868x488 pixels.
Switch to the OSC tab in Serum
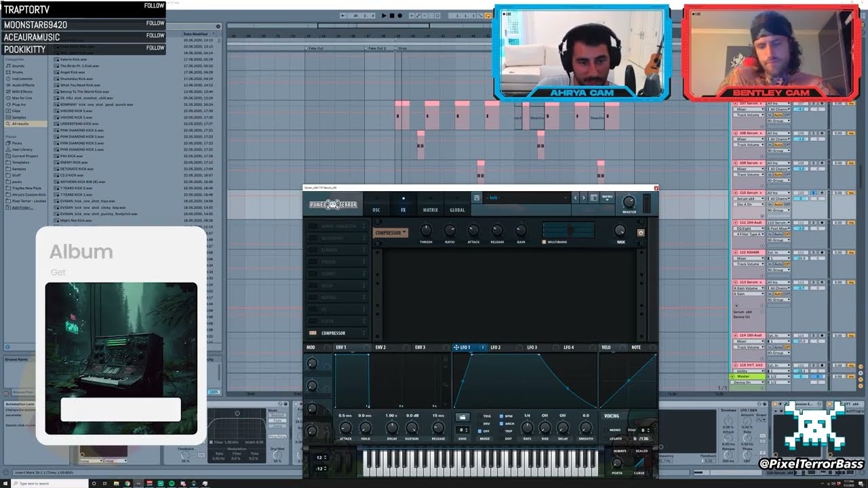(376, 210)
